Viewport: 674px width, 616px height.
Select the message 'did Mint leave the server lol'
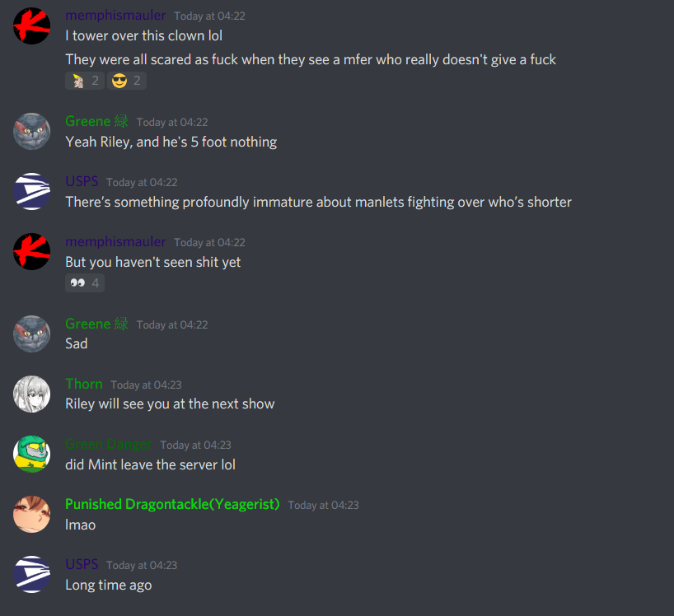pos(151,464)
